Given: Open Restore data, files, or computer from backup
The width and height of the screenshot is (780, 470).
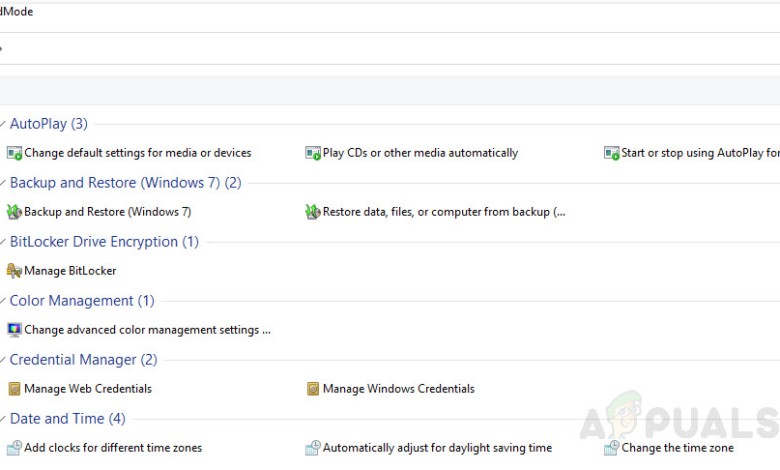Looking at the screenshot, I should (x=444, y=212).
